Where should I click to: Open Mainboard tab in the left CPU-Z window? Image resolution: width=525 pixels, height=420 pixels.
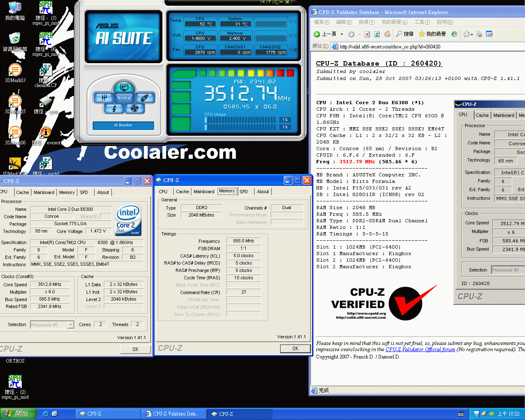point(44,192)
